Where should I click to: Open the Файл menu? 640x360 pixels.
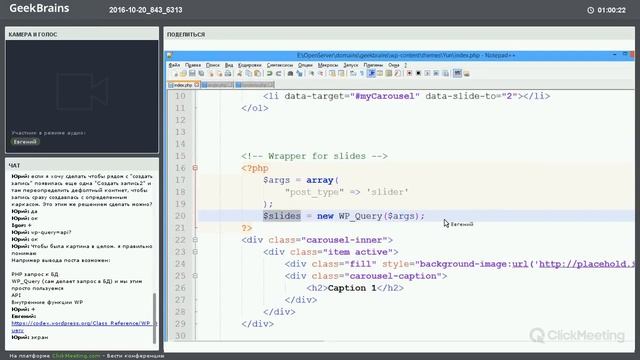click(x=174, y=65)
